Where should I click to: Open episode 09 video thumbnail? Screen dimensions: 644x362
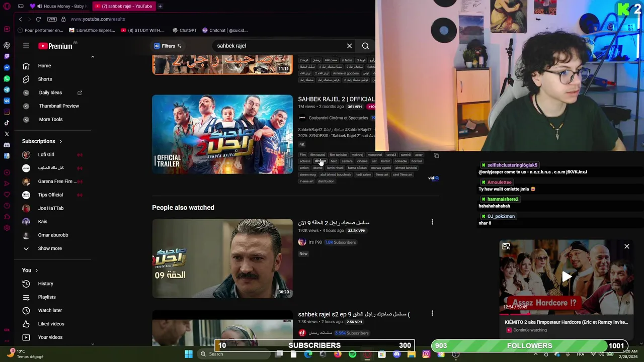point(222,258)
